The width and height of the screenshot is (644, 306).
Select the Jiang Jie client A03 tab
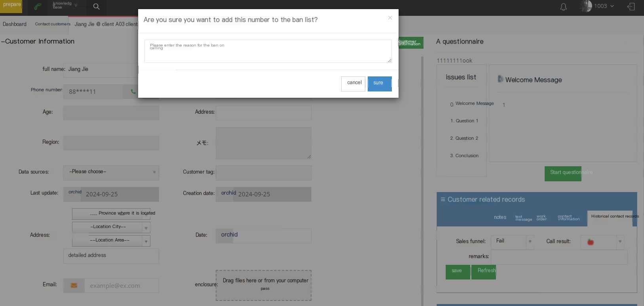(106, 24)
